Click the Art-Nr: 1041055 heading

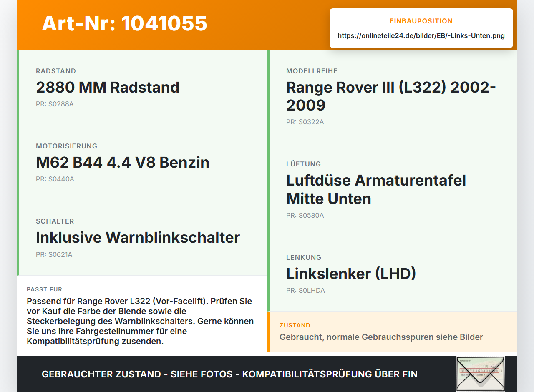(x=124, y=23)
